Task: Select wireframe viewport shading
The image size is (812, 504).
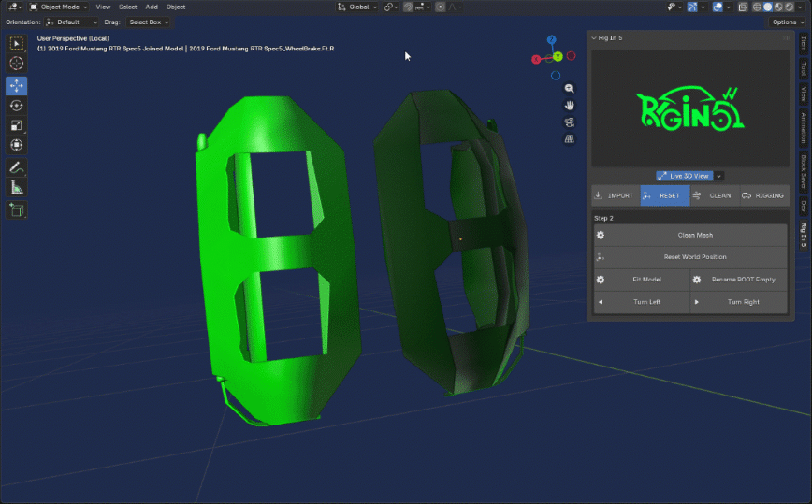Action: (757, 7)
